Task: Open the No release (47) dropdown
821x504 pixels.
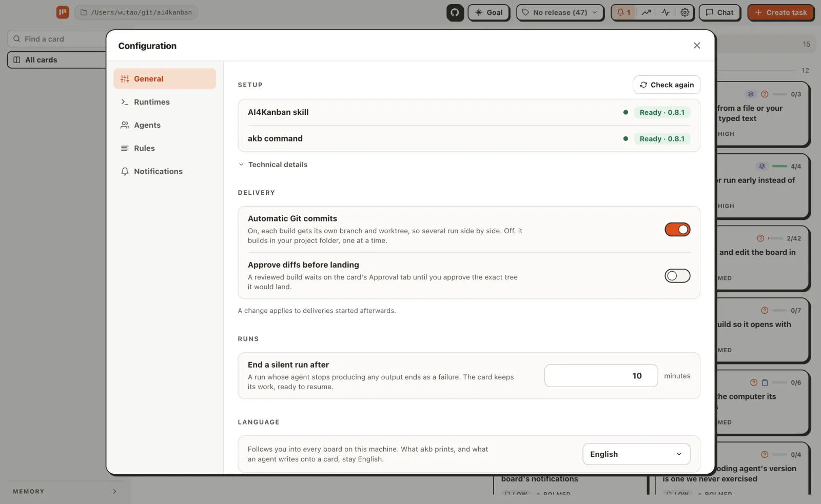Action: 560,12
